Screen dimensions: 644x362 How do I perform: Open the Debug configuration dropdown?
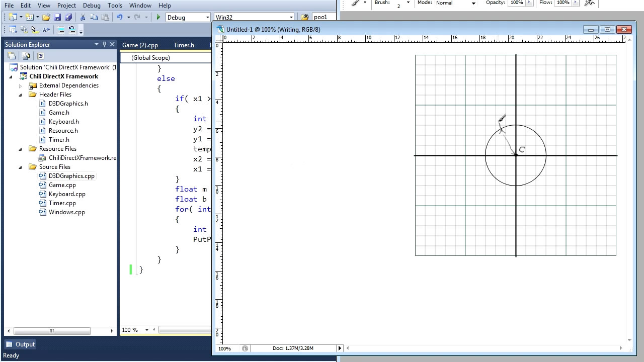[x=207, y=17]
